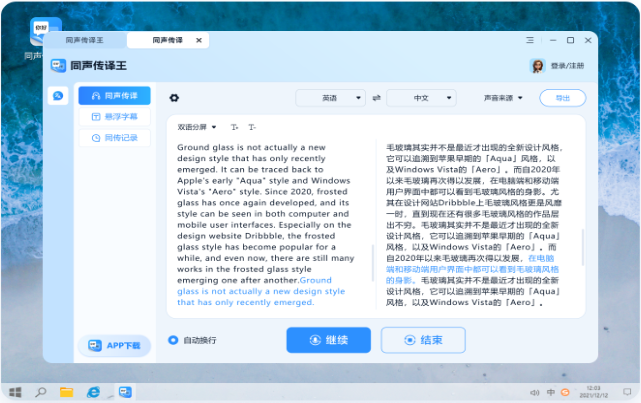Click the English text panel scrollbar
Viewport: 641px width, 403px height.
click(373, 263)
